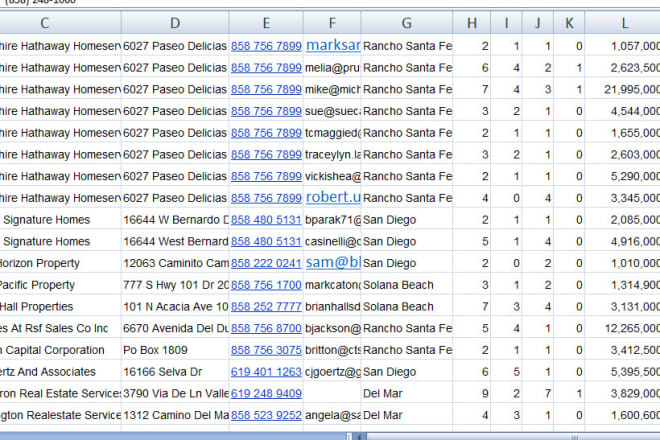
Task: Select column G header
Action: 407,23
